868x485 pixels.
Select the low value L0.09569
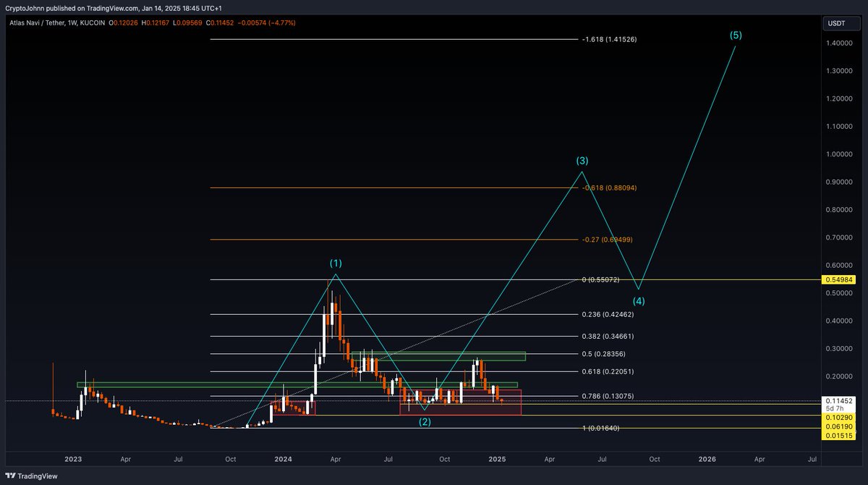188,23
